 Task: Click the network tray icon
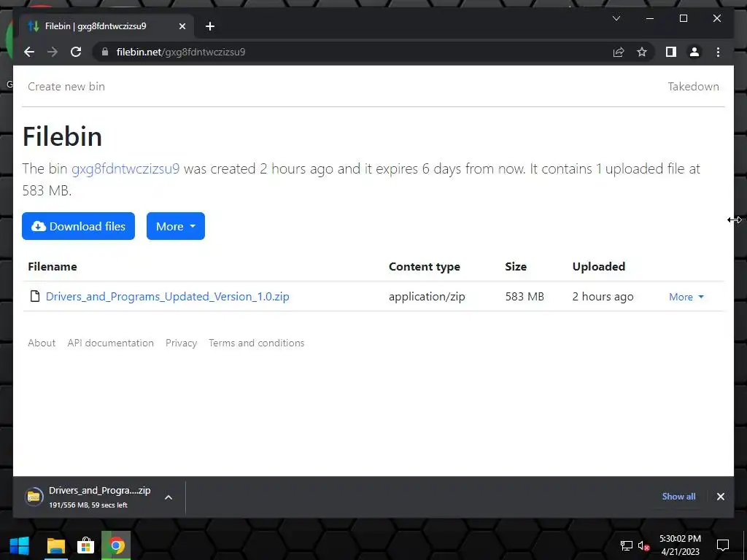(626, 545)
